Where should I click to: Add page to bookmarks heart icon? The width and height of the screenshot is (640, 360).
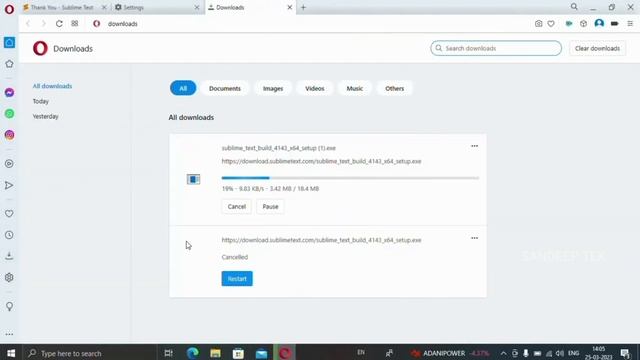[x=551, y=24]
